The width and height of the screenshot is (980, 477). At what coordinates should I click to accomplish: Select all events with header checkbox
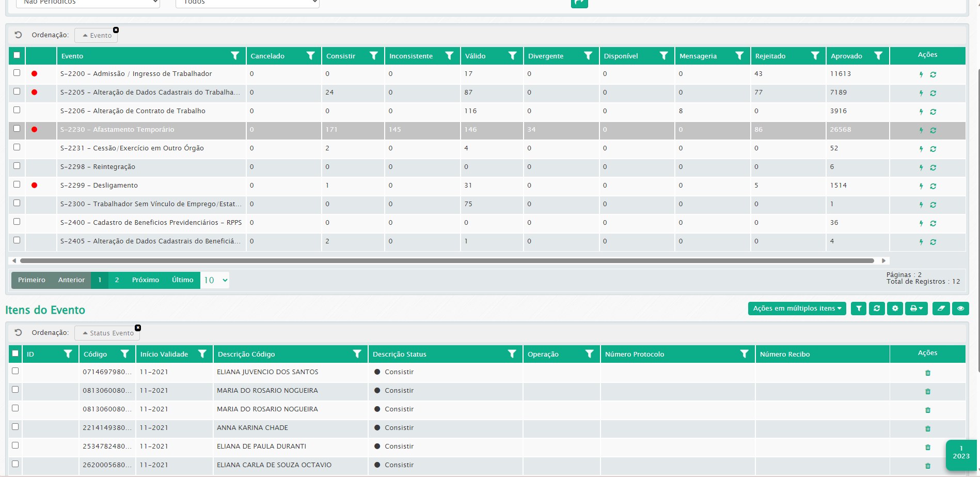(x=17, y=55)
